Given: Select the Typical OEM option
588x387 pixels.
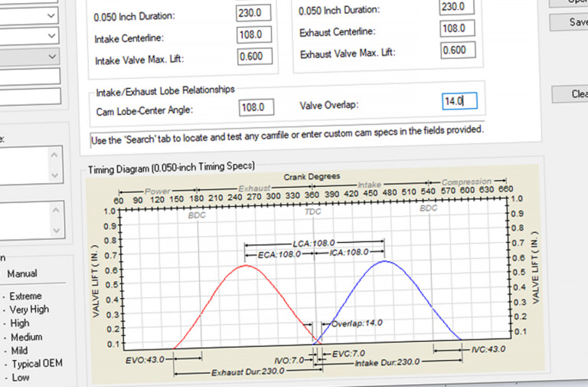Looking at the screenshot, I should point(37,364).
